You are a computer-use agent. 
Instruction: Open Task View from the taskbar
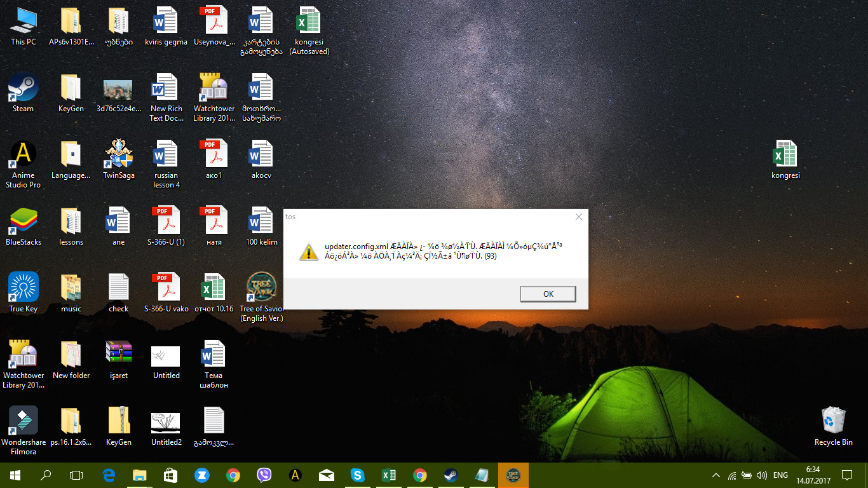[x=76, y=475]
